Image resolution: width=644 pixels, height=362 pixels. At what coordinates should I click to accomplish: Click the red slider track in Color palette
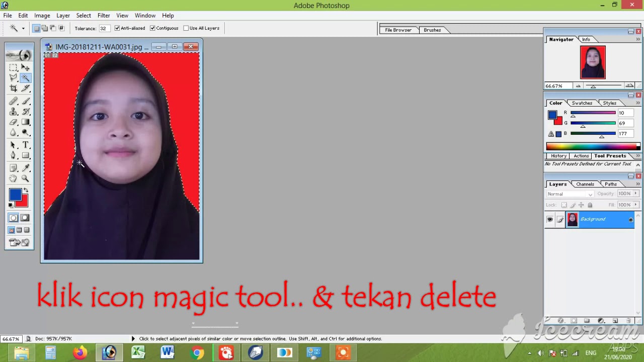[x=593, y=113]
